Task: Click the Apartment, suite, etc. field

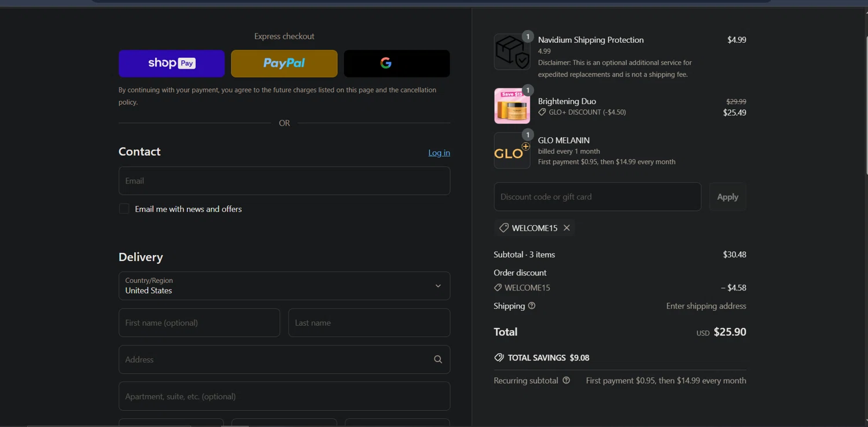Action: [284, 396]
